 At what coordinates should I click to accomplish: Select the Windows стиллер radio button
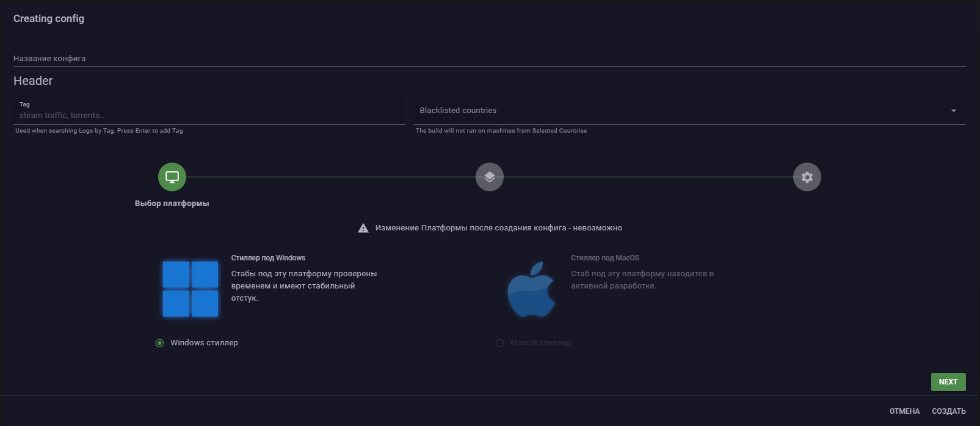coord(159,343)
